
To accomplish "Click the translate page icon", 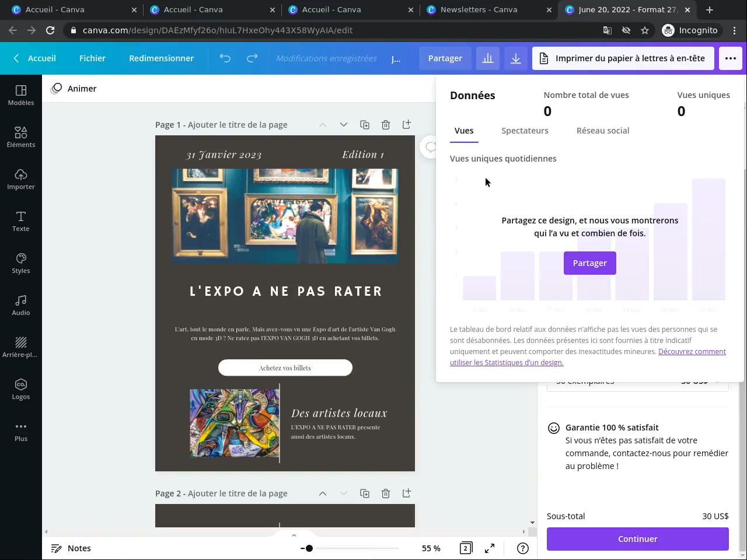I will point(608,30).
